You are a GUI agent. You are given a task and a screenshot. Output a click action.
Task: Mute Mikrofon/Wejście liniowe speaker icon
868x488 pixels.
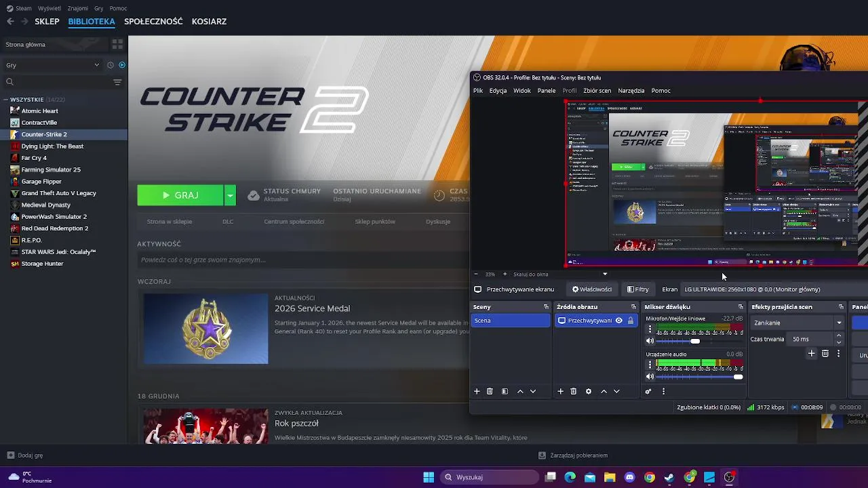pyautogui.click(x=650, y=341)
